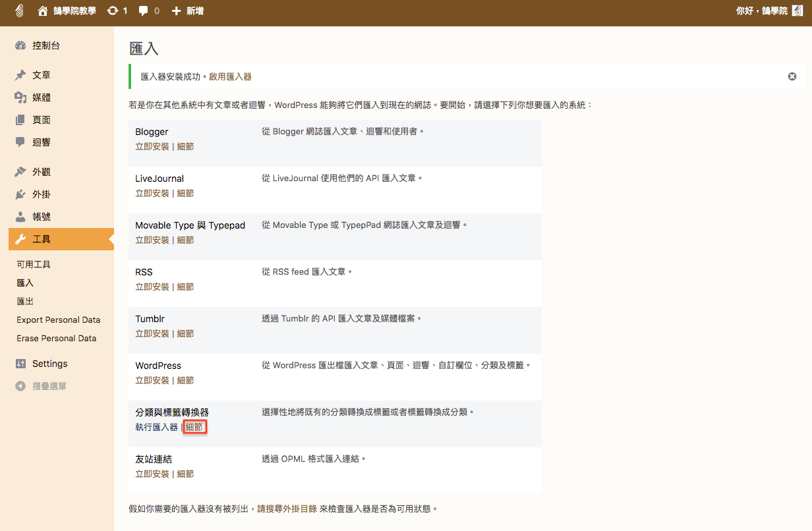The width and height of the screenshot is (812, 531).
Task: Install Movable Type 與 Typepad importer
Action: [x=152, y=240]
